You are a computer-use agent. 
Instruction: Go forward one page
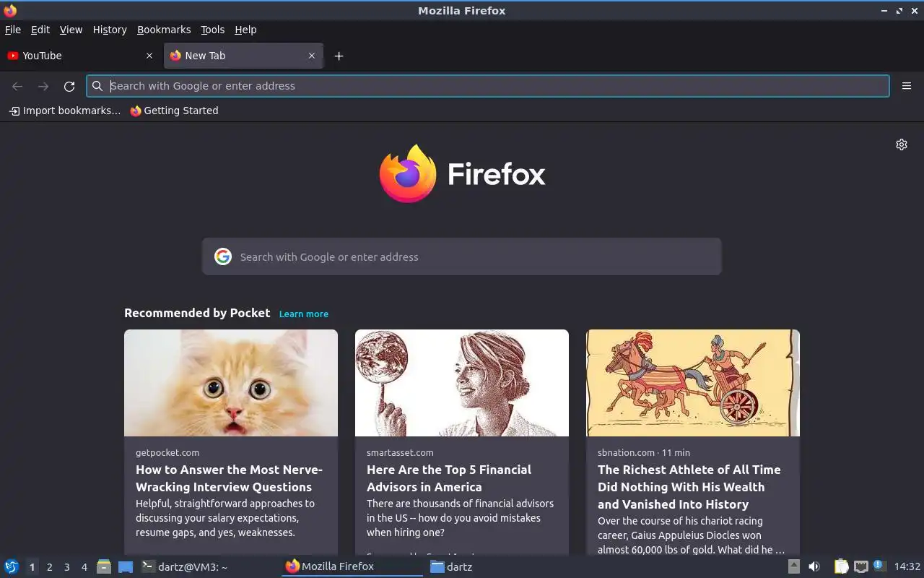point(43,86)
